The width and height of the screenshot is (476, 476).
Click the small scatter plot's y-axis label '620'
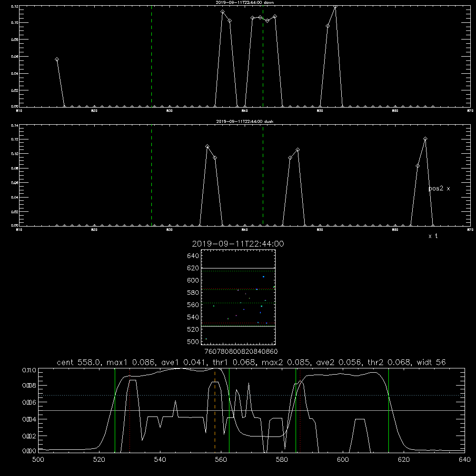[193, 268]
